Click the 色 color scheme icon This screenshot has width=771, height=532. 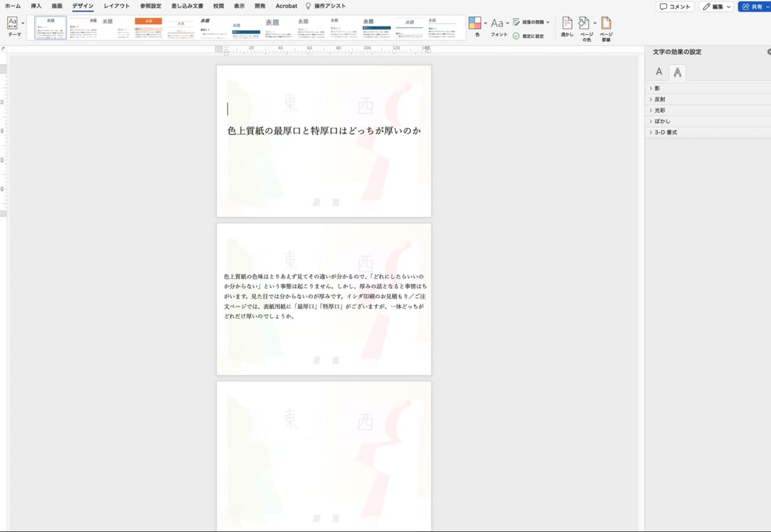(474, 24)
